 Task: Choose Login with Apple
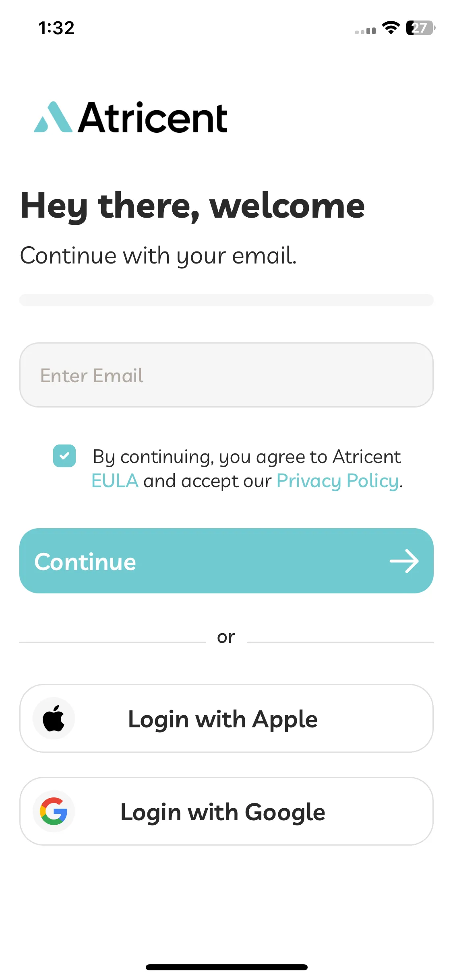click(226, 718)
